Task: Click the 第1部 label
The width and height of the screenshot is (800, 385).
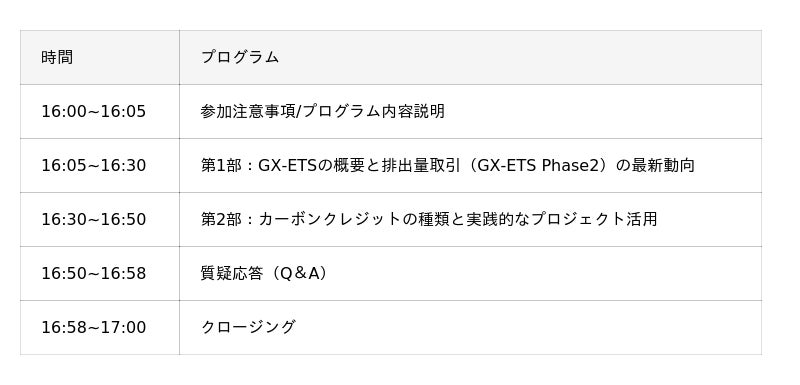Action: [x=221, y=165]
